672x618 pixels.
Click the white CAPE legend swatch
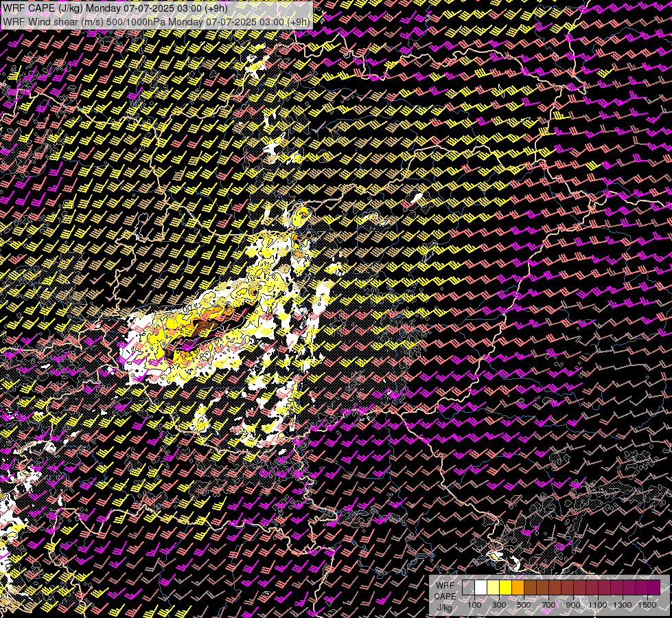(x=481, y=588)
